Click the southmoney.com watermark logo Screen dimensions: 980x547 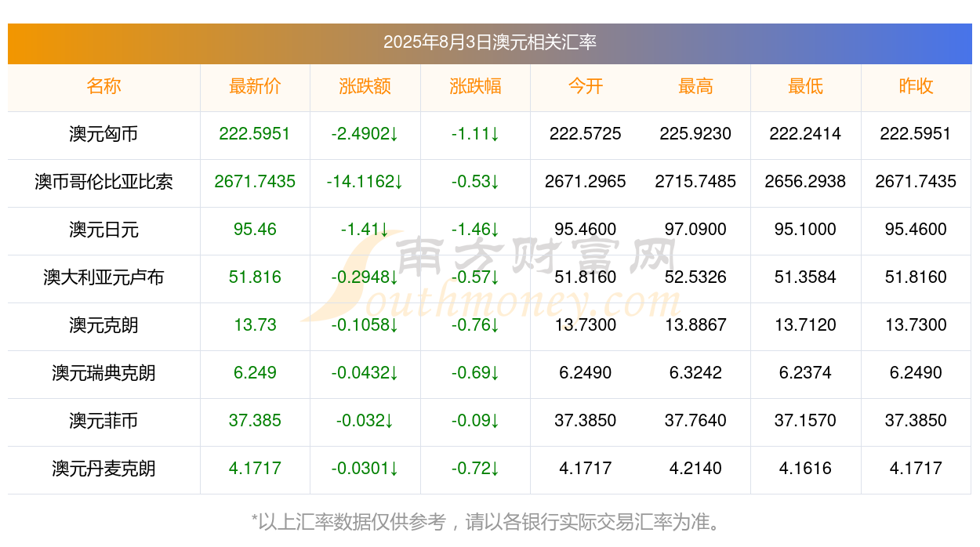coord(490,278)
